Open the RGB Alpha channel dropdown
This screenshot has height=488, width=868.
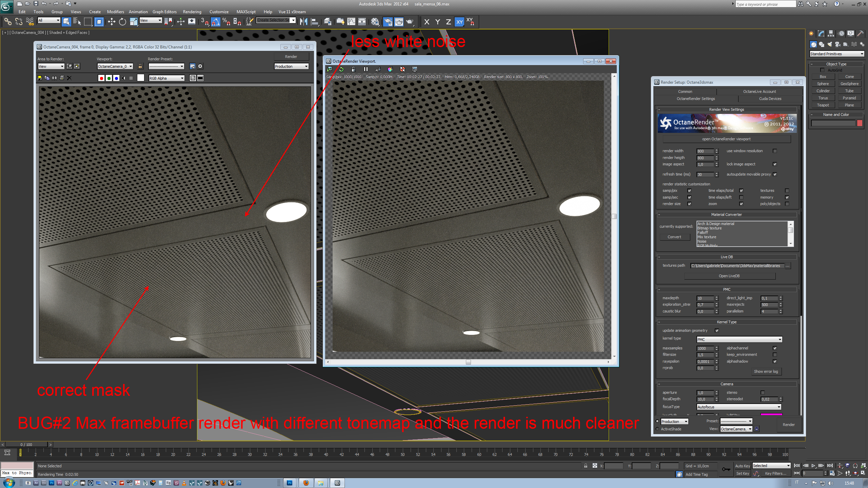click(x=166, y=78)
